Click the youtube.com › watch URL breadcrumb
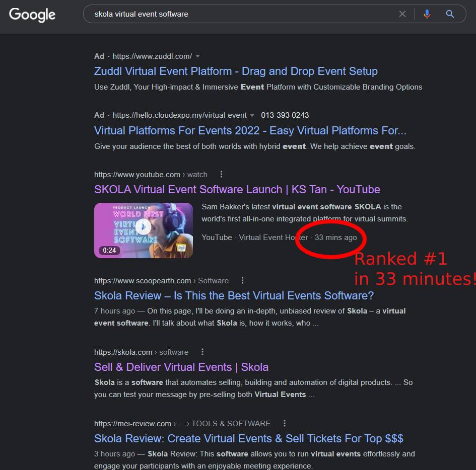This screenshot has width=476, height=470. 151,175
